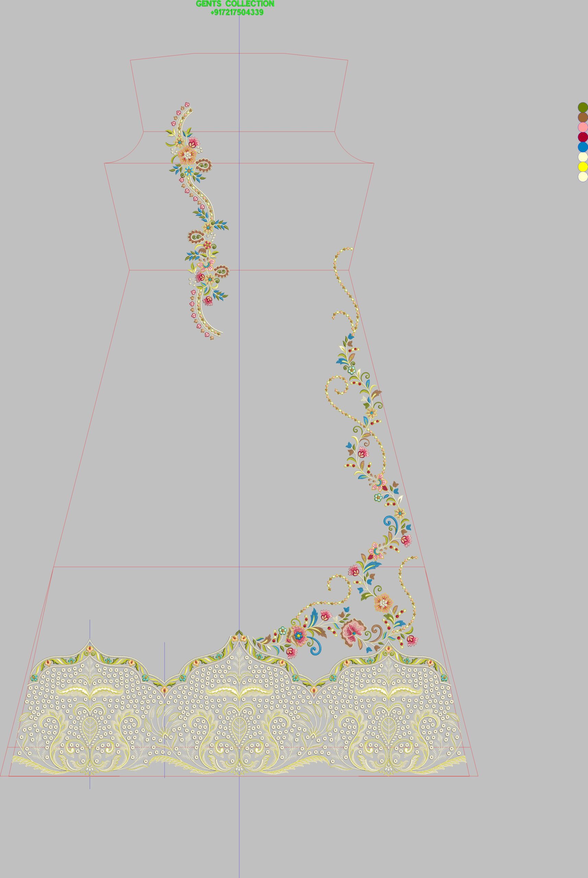Choose the bright yellow thread swatch
588x878 pixels.
[583, 167]
